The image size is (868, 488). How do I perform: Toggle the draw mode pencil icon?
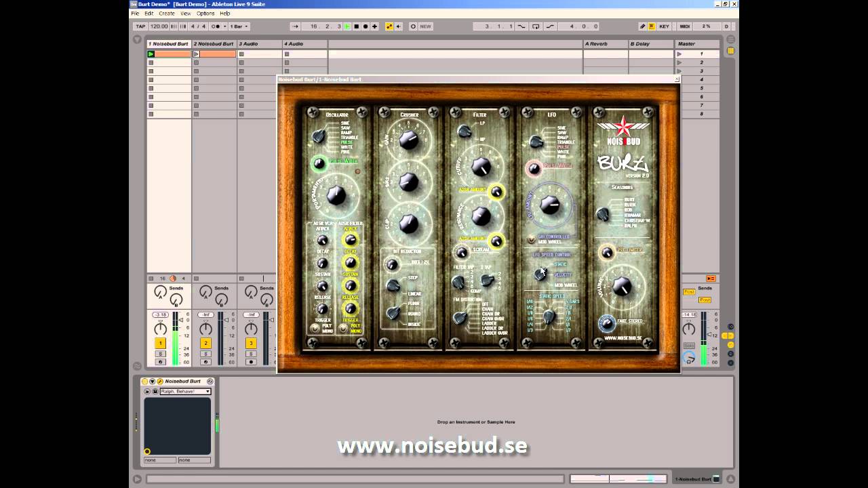(643, 26)
